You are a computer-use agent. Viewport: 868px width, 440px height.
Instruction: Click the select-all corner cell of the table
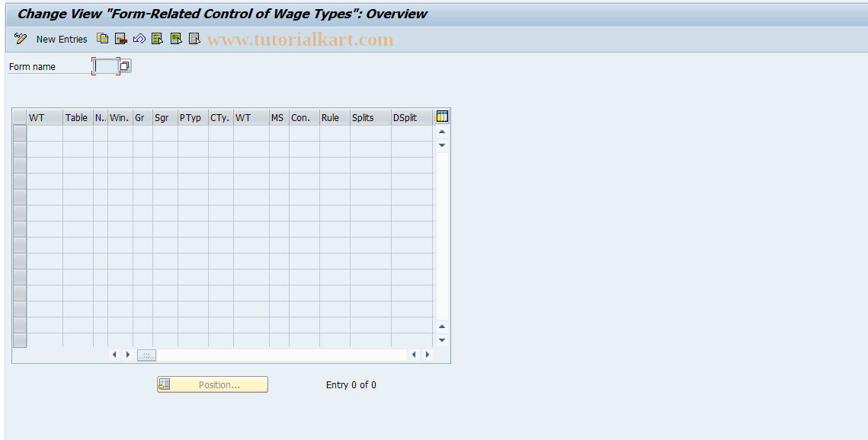(x=20, y=118)
